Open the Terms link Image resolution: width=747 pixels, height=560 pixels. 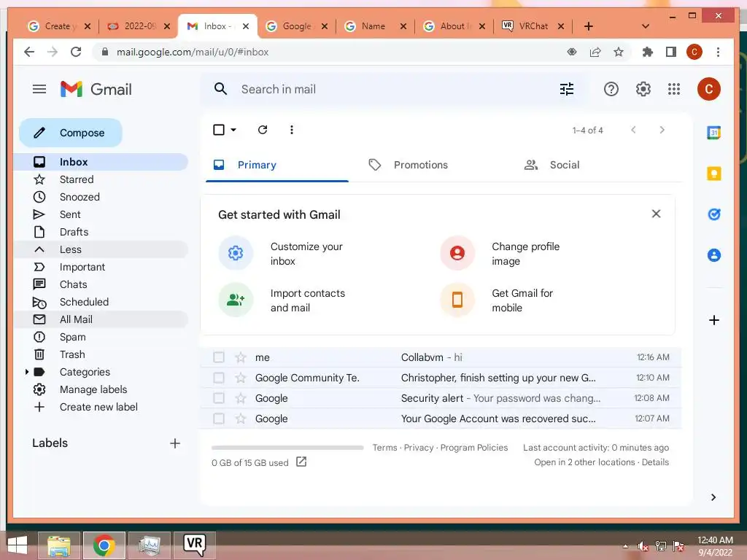(384, 448)
